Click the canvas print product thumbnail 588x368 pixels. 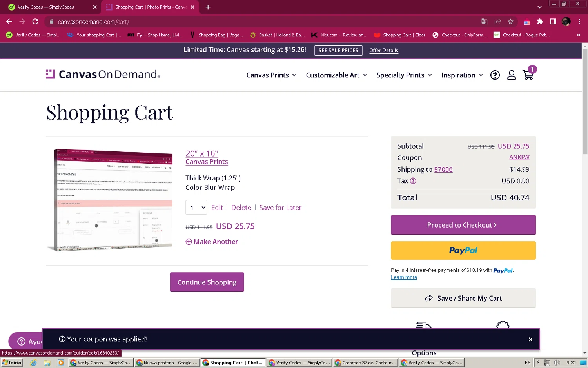pyautogui.click(x=110, y=200)
